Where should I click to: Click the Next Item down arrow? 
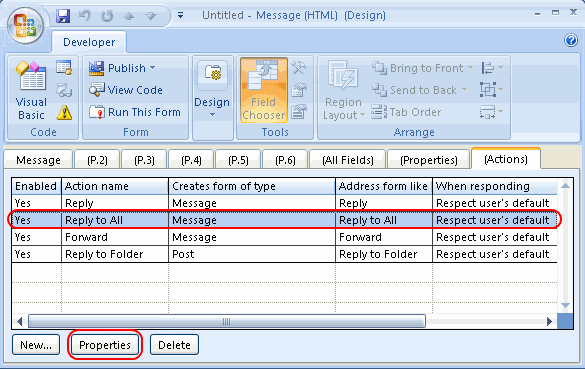[151, 16]
